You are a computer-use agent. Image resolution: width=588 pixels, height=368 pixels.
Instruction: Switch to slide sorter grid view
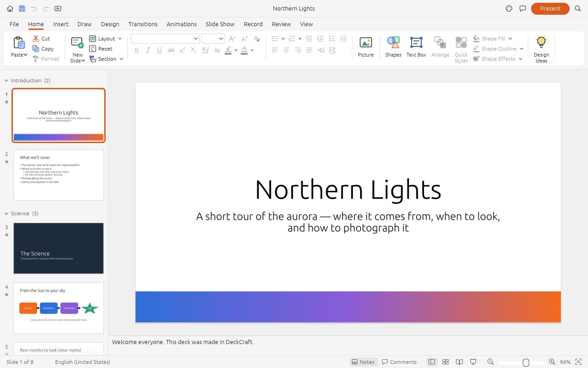tap(446, 362)
